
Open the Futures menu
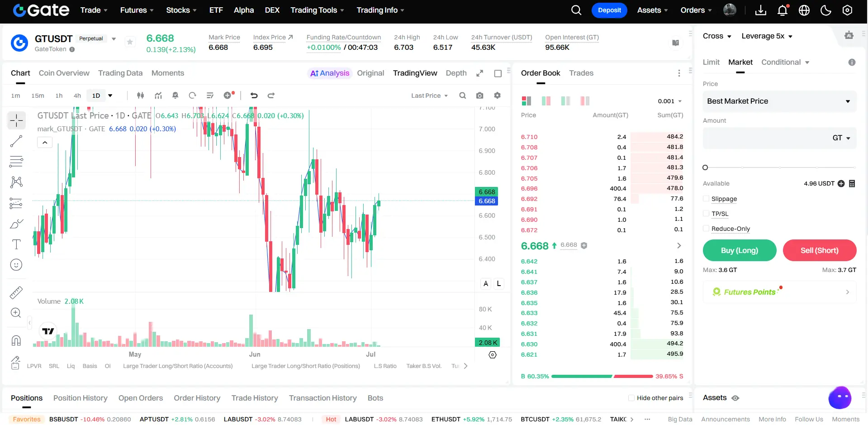[x=137, y=10]
